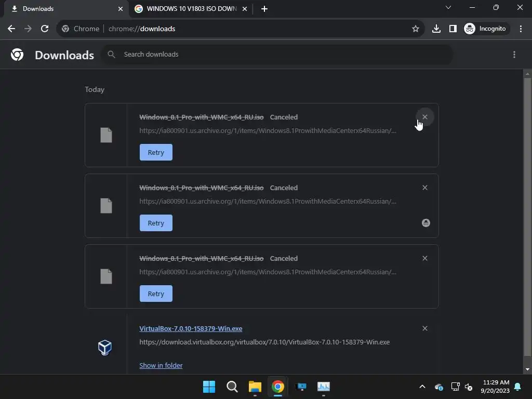Open the Windows Start menu

(209, 387)
